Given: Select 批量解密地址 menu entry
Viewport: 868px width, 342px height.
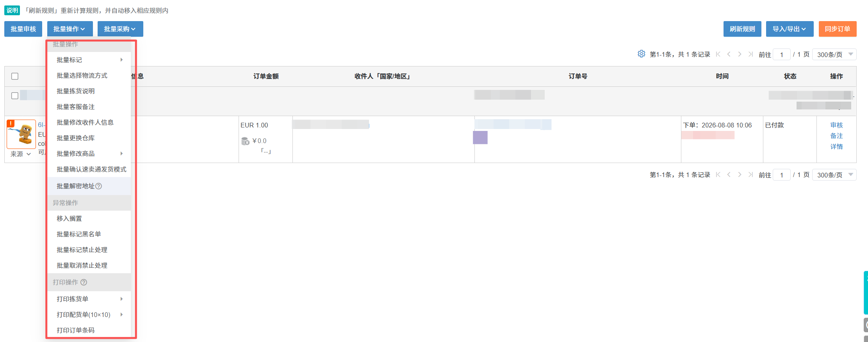Looking at the screenshot, I should click(x=89, y=186).
